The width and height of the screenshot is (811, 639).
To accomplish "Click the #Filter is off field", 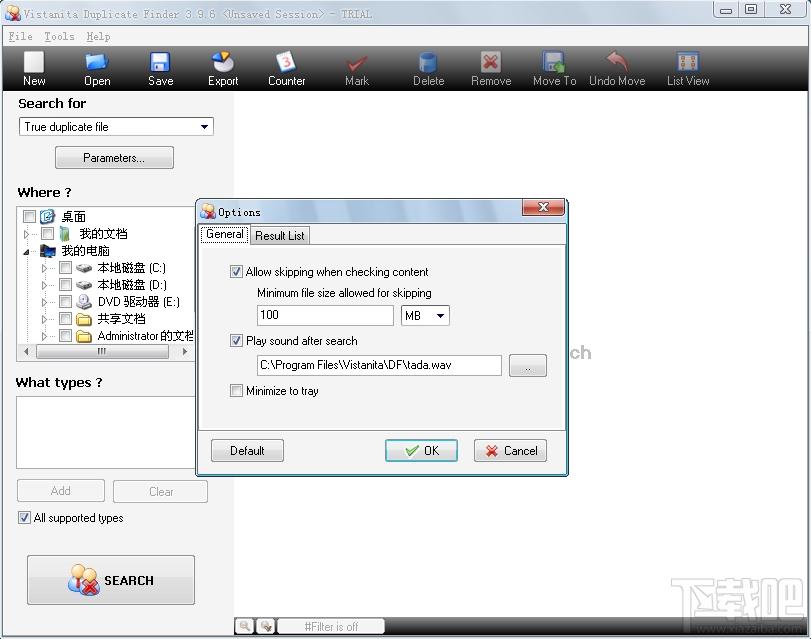I will [x=331, y=627].
